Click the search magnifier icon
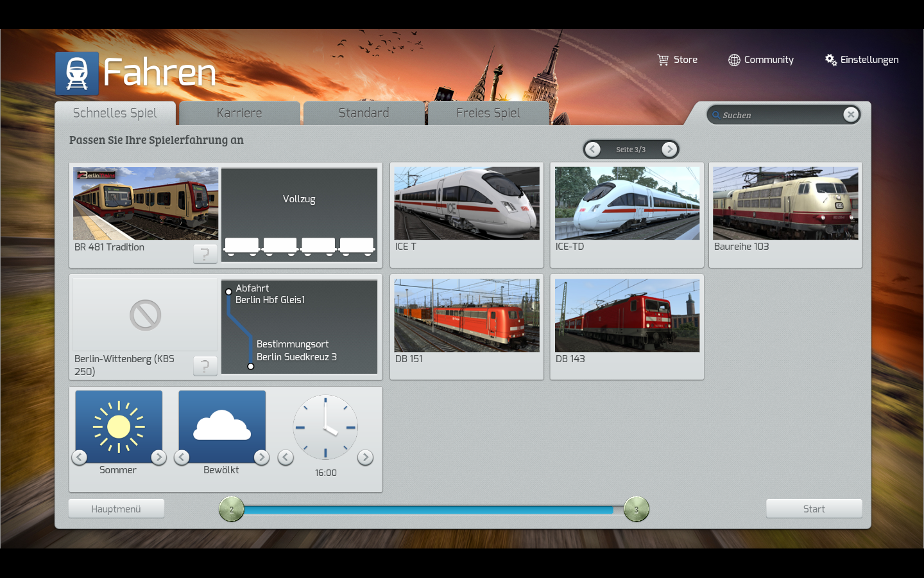Image resolution: width=924 pixels, height=578 pixels. tap(716, 115)
